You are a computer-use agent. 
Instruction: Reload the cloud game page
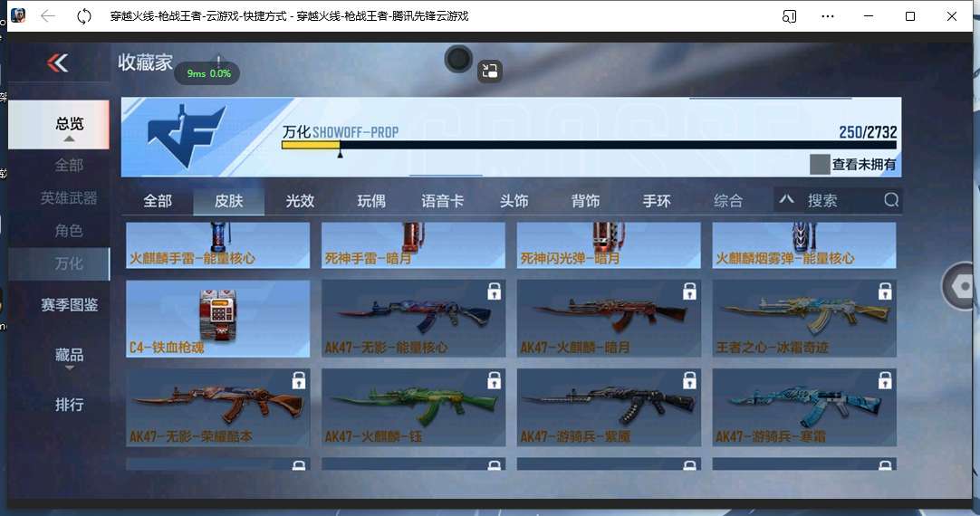[x=83, y=16]
